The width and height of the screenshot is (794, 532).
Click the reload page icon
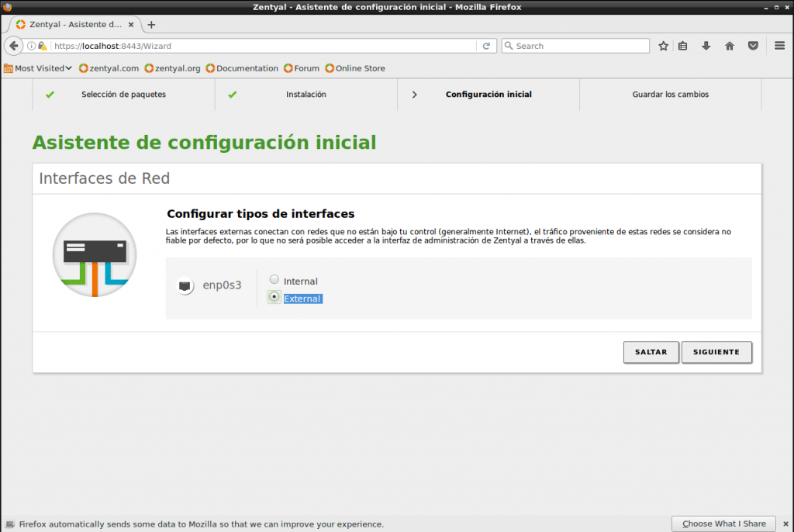[486, 46]
